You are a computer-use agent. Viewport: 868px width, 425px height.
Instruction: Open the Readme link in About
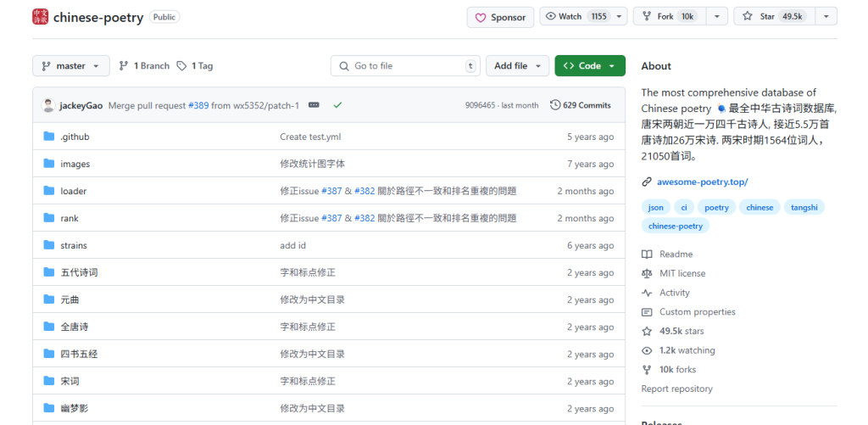point(676,254)
